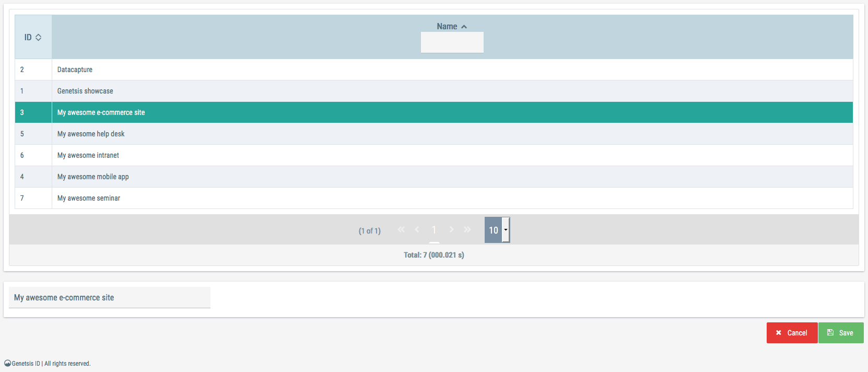Select the Genetsis showcase row

tap(85, 91)
